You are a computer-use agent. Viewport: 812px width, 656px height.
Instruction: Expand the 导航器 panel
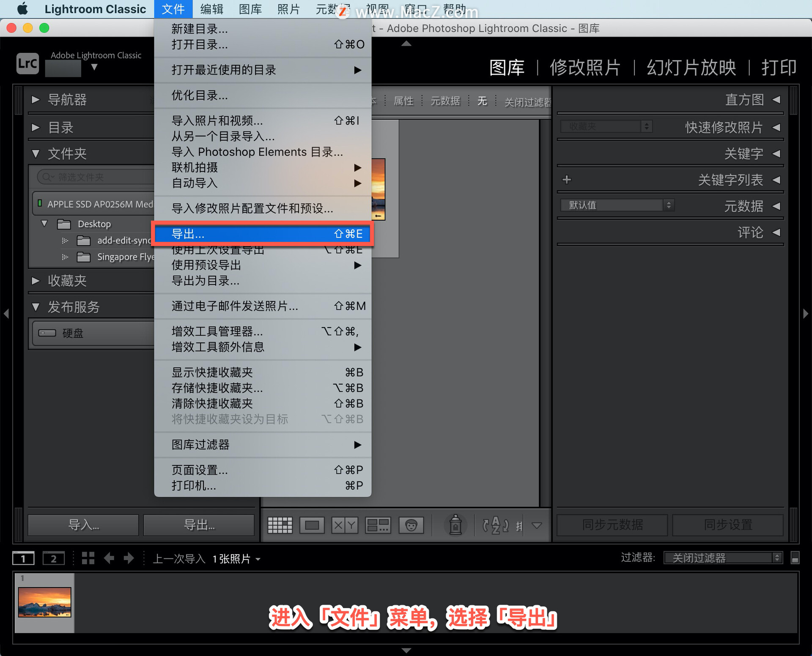coord(36,100)
